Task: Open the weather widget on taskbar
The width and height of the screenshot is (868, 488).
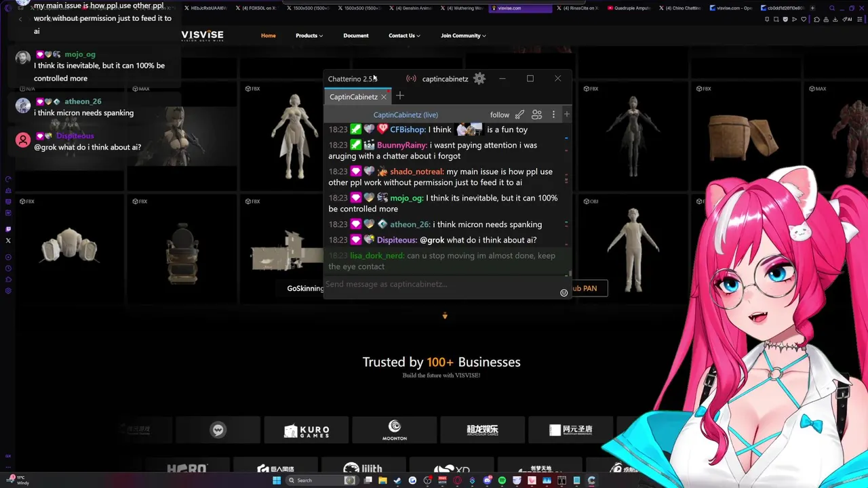Action: [18, 481]
